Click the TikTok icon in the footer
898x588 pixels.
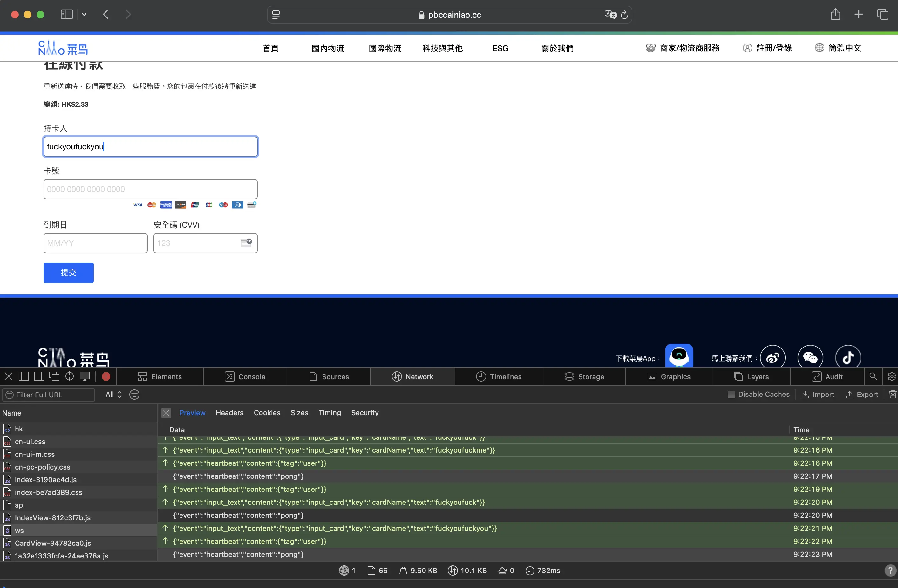tap(848, 357)
